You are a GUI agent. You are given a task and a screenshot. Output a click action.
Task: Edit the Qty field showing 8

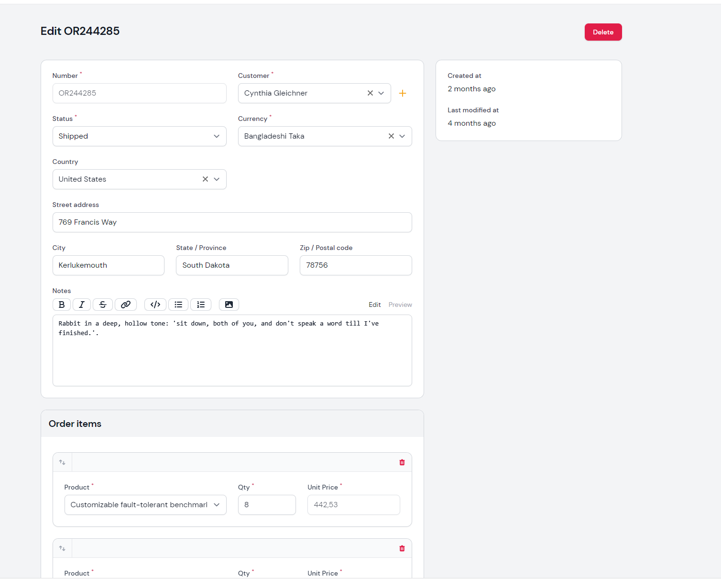tap(267, 505)
